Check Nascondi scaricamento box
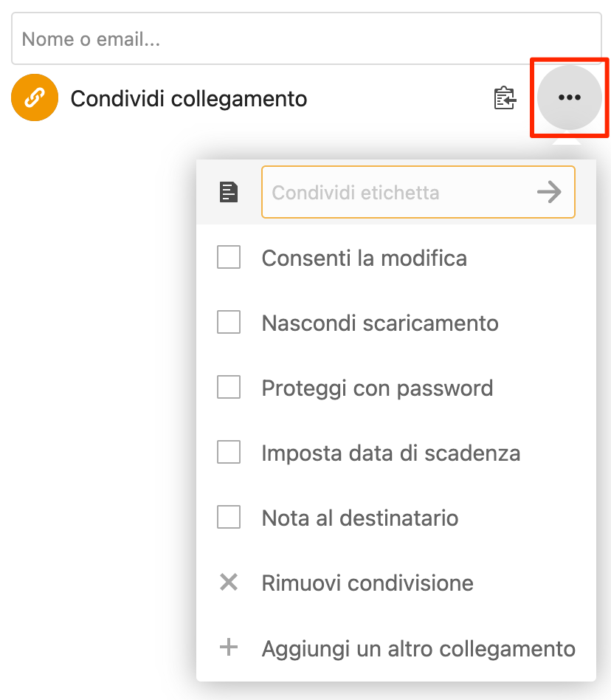Image resolution: width=611 pixels, height=700 pixels. 229,322
